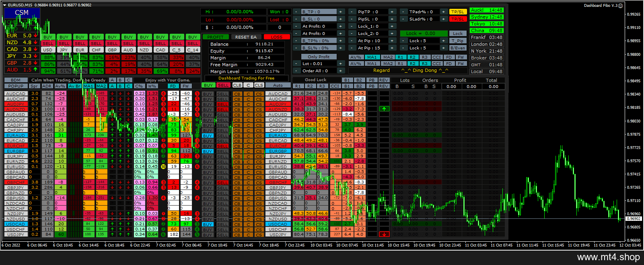Toggle the cyan R3 indicator button
This screenshot has height=265, width=644.
[425, 63]
